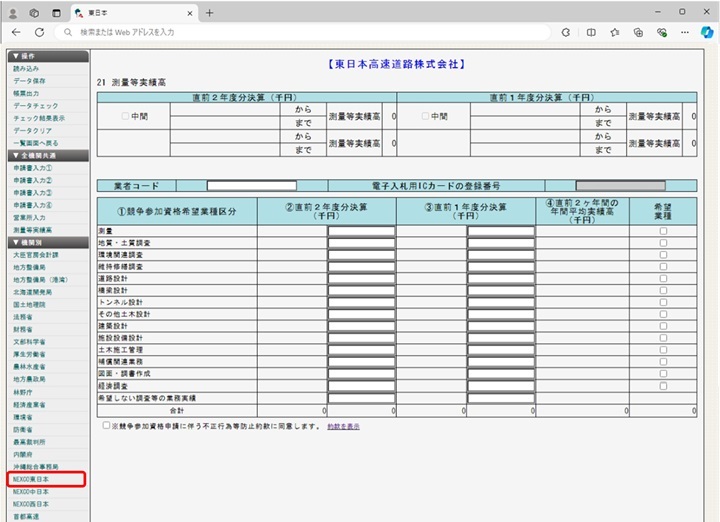This screenshot has height=522, width=720.
Task: Click 直前2年度分決算 field for 補償関連業務 row
Action: click(361, 362)
